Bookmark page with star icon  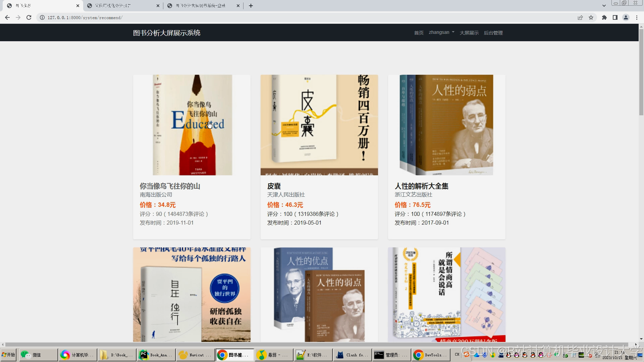click(591, 17)
